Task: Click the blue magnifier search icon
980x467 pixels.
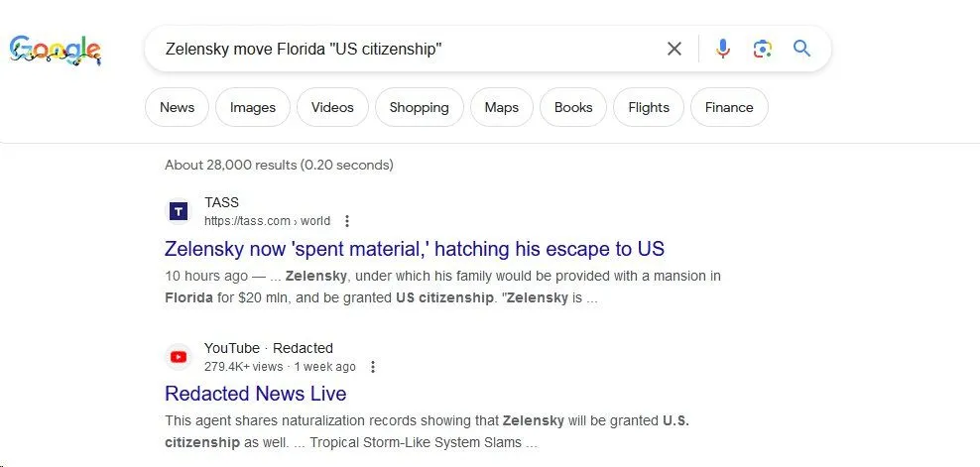Action: 802,49
